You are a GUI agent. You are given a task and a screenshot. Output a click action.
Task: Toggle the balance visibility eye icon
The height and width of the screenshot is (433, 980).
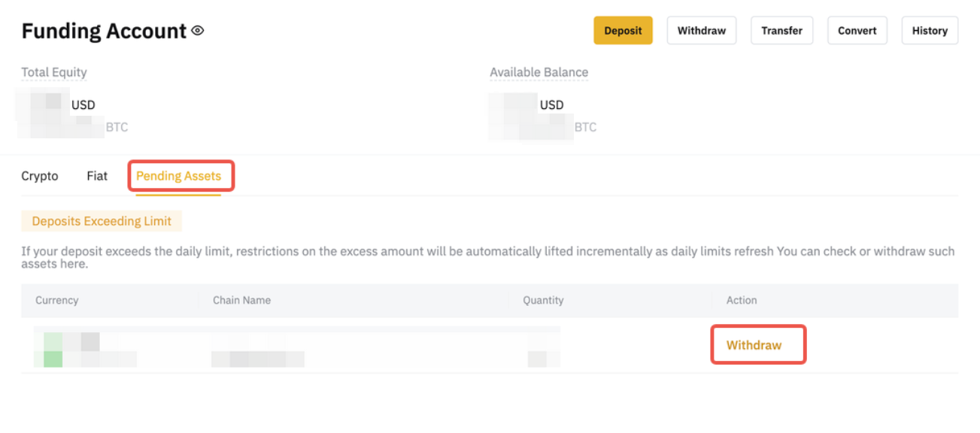point(198,31)
